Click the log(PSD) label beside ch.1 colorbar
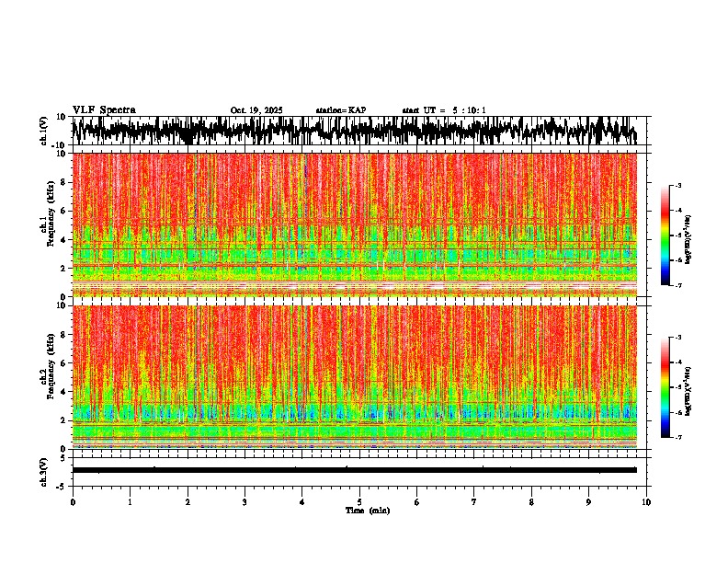This screenshot has width=728, height=563. 688,240
